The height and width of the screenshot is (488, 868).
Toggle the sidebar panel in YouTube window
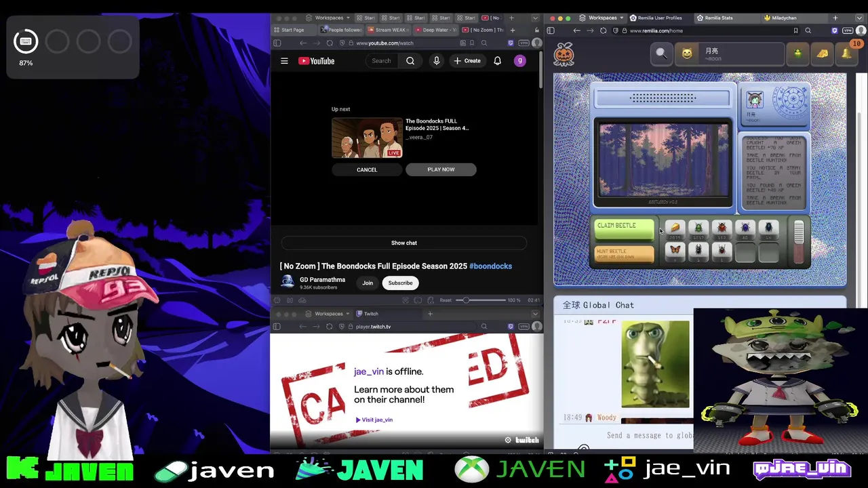(x=277, y=43)
